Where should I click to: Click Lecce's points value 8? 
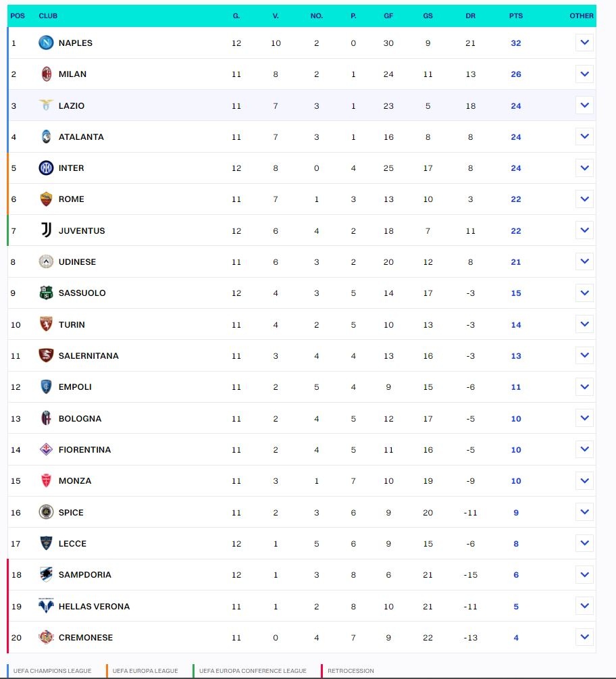pos(516,544)
